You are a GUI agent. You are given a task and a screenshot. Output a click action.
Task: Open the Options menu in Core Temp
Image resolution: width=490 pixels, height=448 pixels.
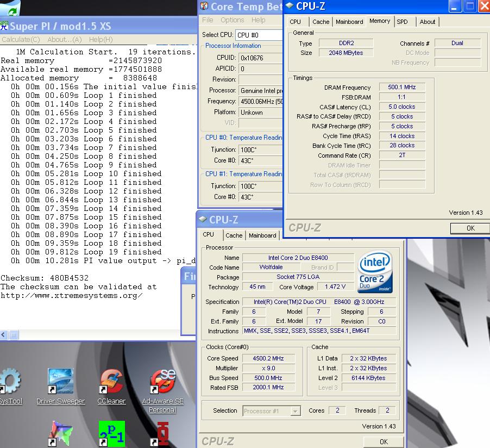click(x=232, y=20)
